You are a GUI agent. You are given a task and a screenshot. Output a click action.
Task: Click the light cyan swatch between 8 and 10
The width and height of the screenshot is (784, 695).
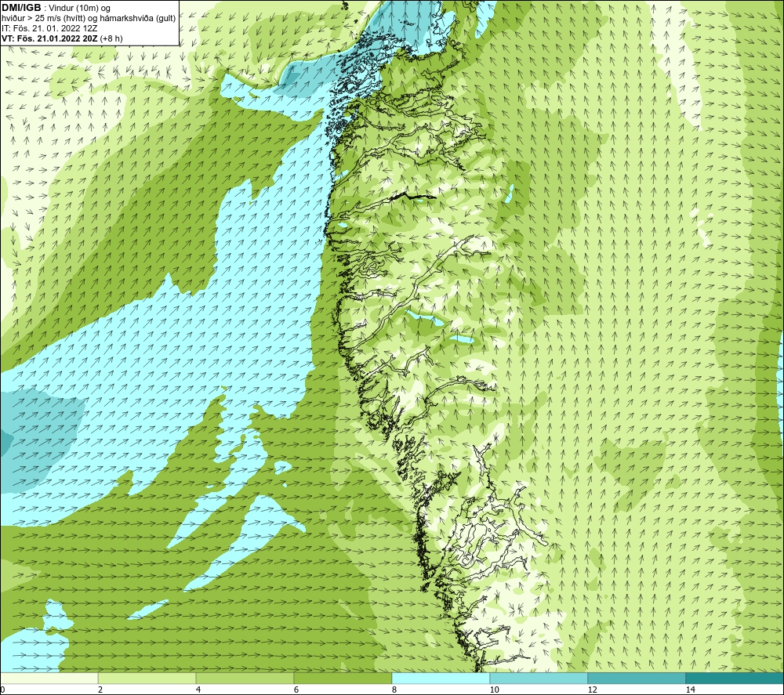(x=441, y=678)
